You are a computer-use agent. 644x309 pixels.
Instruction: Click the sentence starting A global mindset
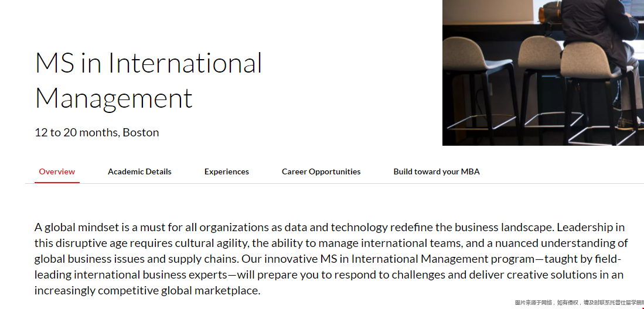295,227
